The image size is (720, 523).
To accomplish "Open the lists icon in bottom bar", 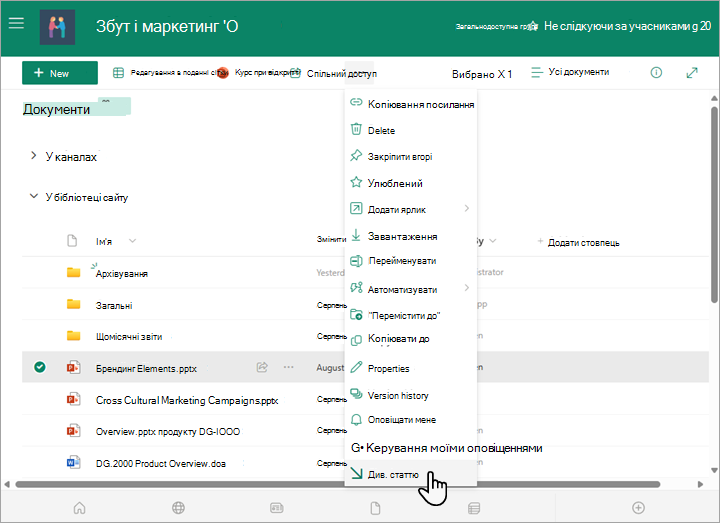I will [x=474, y=508].
